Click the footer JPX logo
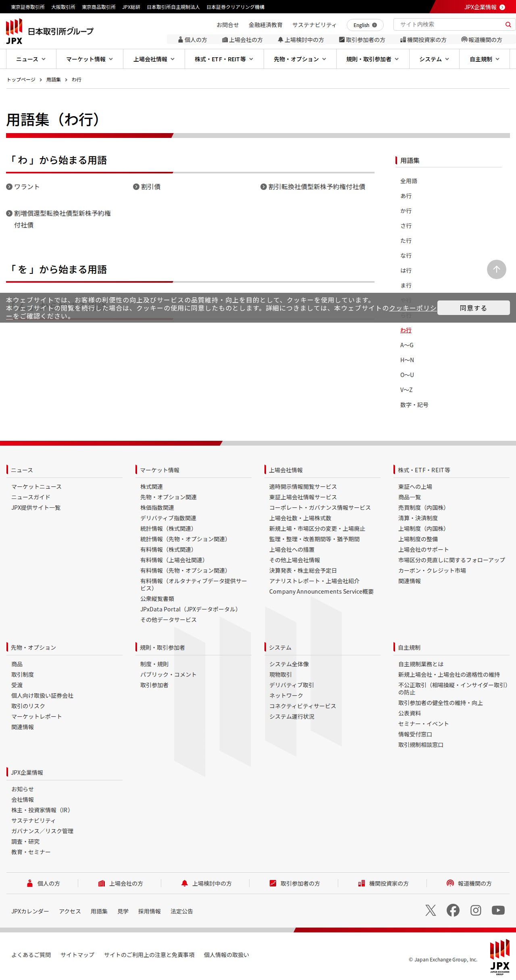The height and width of the screenshot is (980, 516). pyautogui.click(x=500, y=957)
